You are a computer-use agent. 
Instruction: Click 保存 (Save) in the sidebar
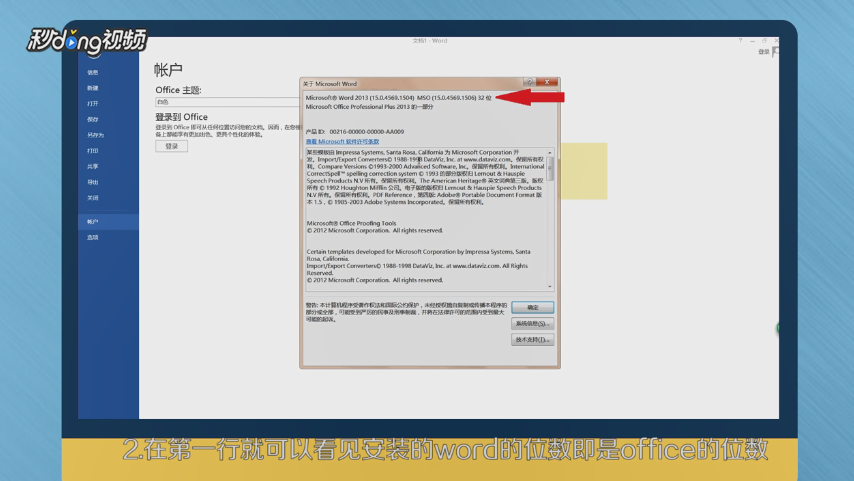click(93, 119)
